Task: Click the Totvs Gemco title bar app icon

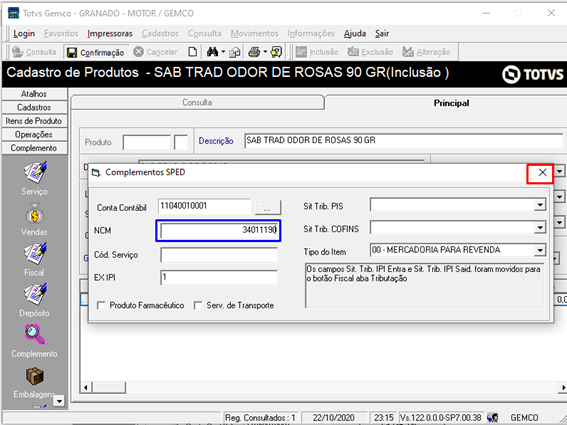Action: click(x=13, y=13)
